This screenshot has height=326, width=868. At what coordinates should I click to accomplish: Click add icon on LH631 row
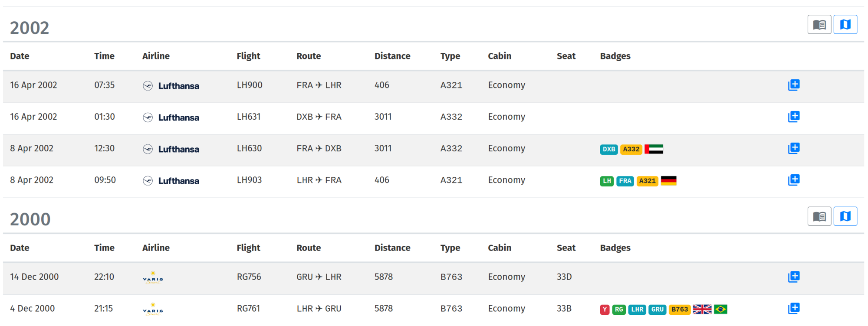pyautogui.click(x=794, y=117)
